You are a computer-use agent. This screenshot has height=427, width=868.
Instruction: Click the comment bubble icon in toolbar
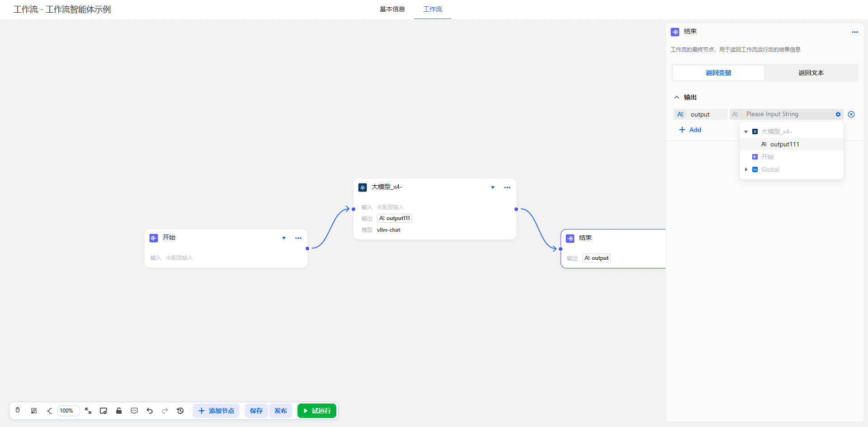tap(134, 411)
